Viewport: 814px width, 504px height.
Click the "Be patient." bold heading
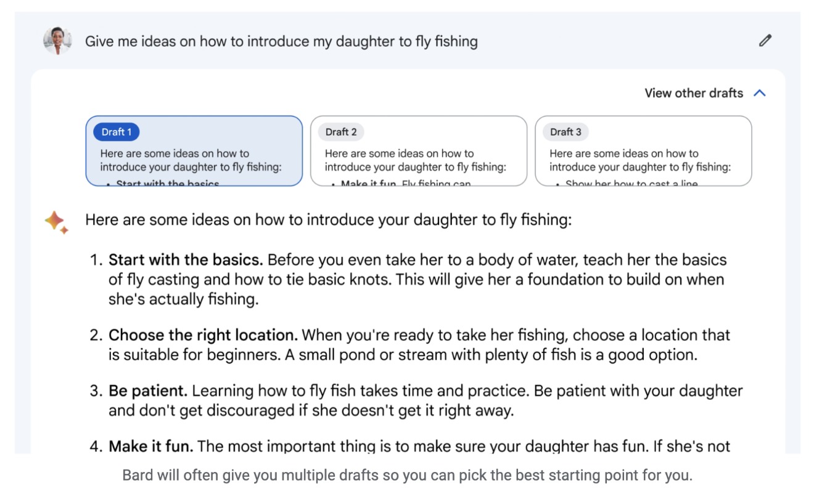click(x=148, y=391)
